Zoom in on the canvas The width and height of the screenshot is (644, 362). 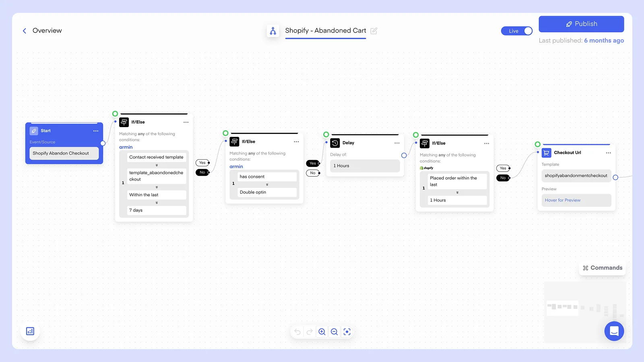(322, 332)
